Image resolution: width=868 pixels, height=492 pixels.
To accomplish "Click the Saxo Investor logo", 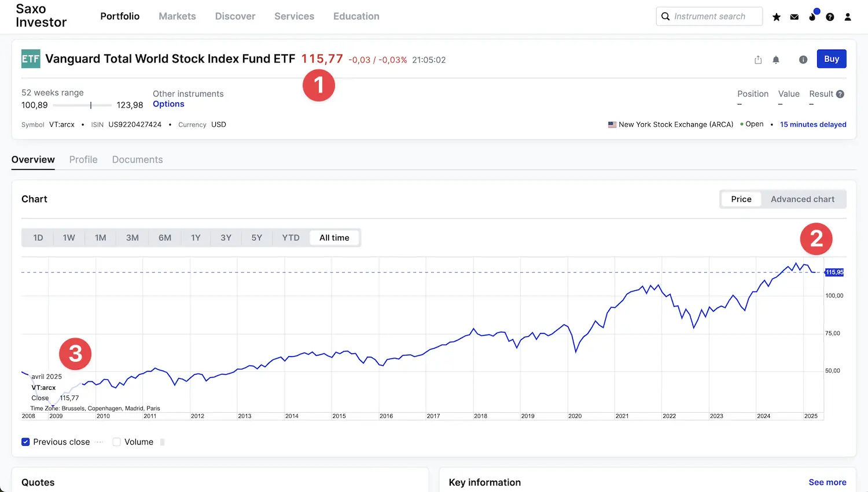I will click(41, 16).
